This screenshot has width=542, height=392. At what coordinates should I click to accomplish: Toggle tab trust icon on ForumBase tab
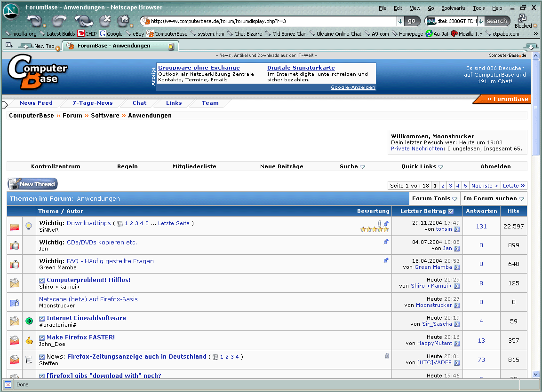click(171, 46)
